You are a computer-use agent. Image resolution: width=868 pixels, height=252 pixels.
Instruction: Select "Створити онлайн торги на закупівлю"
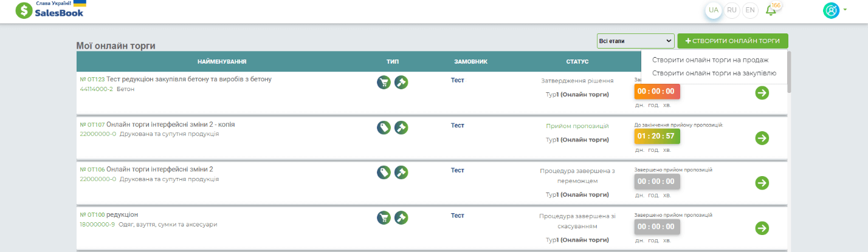pos(714,73)
